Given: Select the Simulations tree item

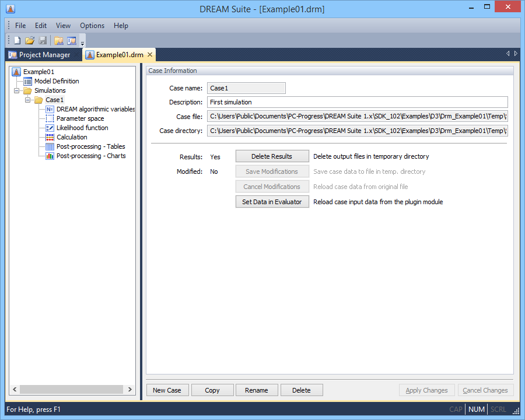Looking at the screenshot, I should 50,90.
